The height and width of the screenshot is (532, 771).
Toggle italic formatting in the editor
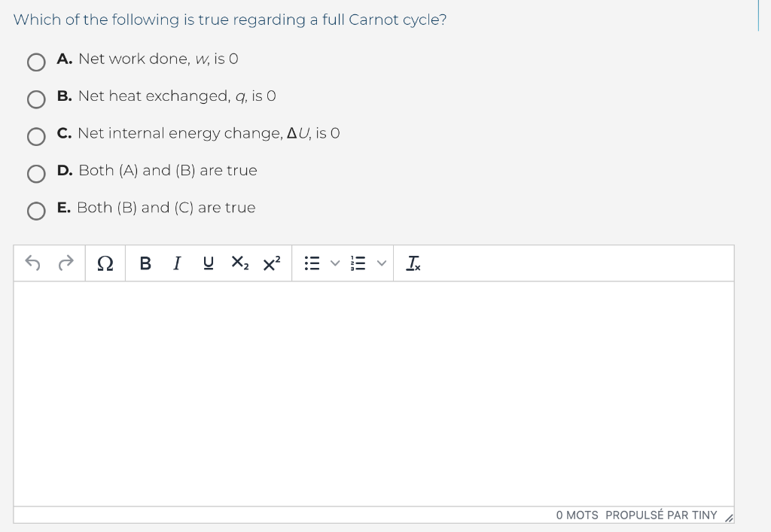176,263
